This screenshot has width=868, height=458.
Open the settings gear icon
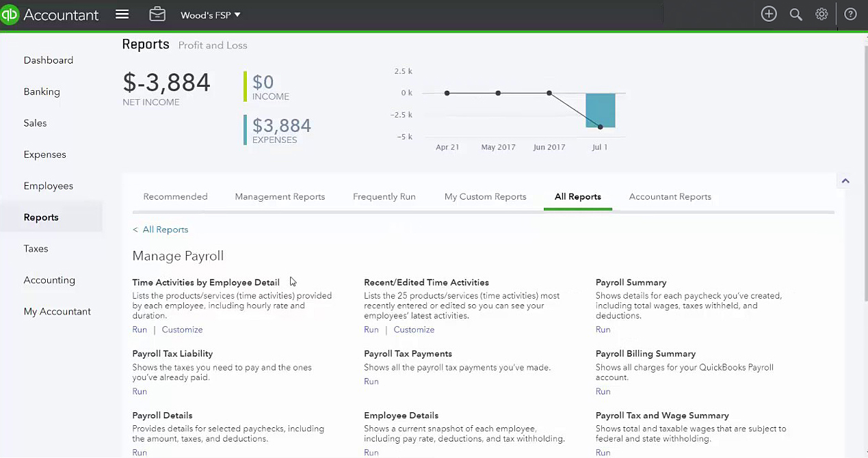[821, 14]
